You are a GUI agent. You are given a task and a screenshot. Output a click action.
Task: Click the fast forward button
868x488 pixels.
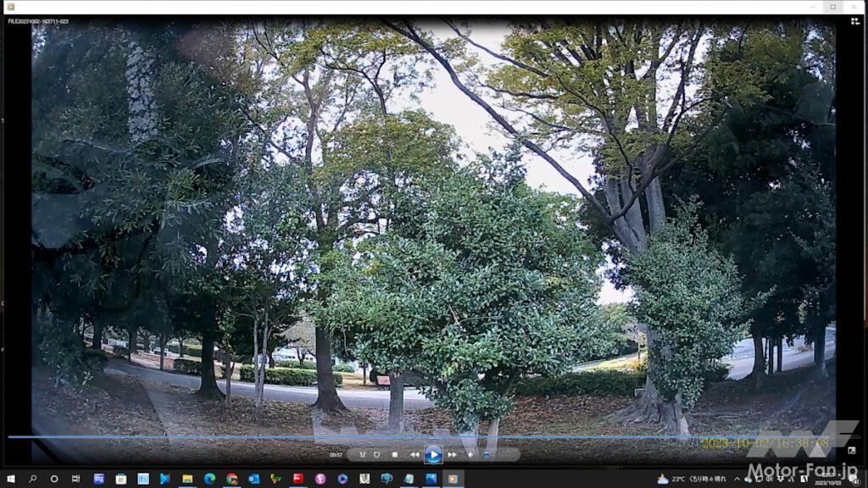(x=453, y=455)
